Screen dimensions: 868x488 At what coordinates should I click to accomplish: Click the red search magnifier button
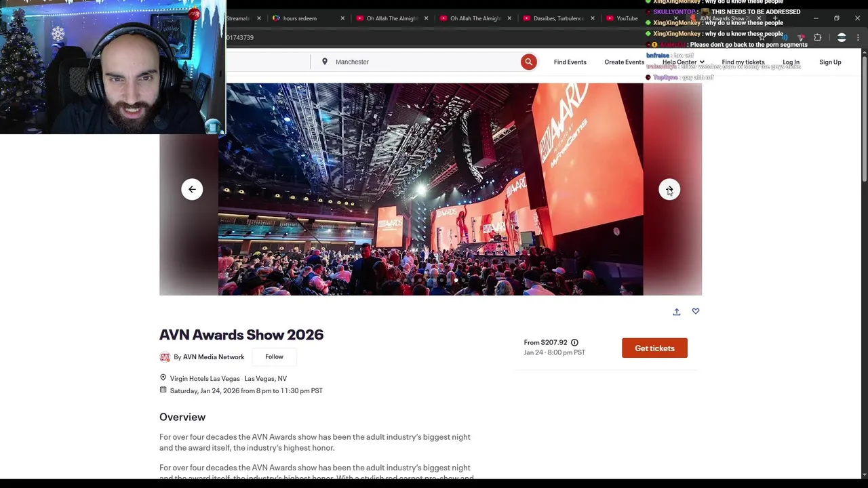click(528, 62)
